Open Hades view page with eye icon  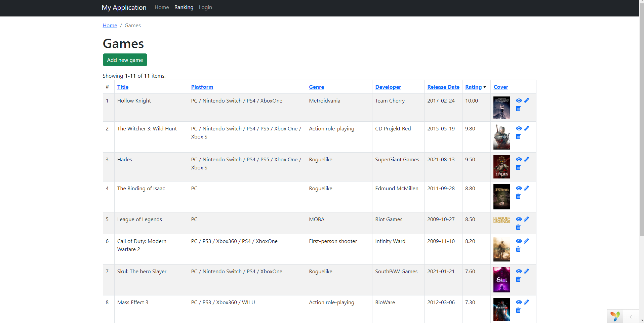519,159
